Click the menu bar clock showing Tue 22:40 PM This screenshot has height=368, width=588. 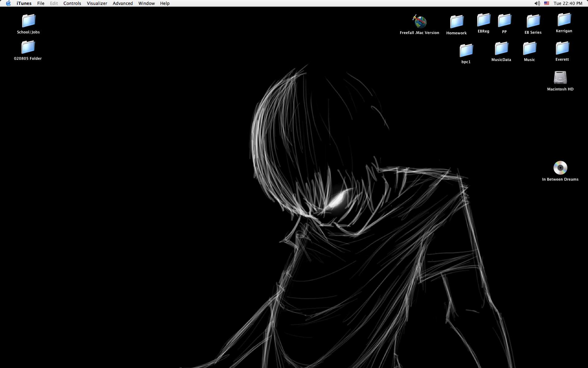[568, 3]
